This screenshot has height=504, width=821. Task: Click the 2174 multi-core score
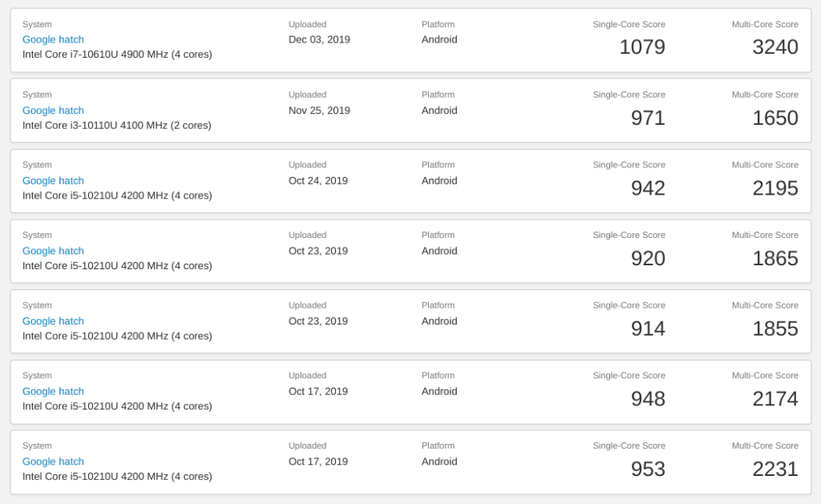(x=775, y=399)
